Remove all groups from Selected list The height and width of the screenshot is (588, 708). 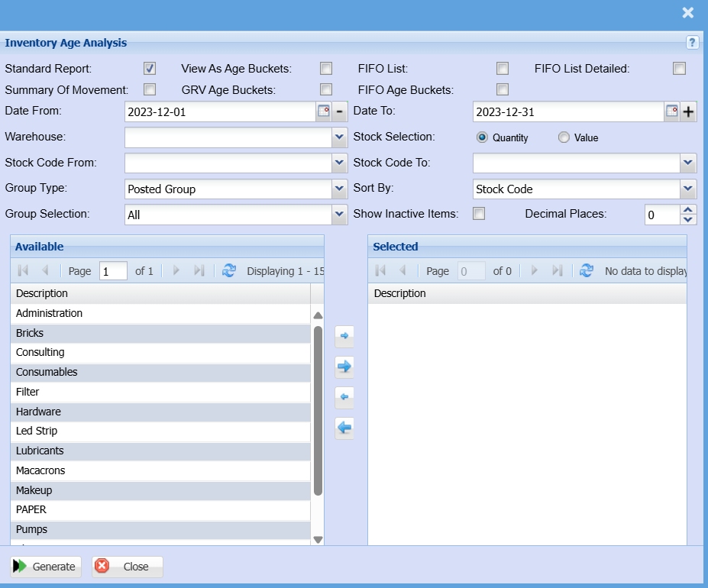(344, 428)
